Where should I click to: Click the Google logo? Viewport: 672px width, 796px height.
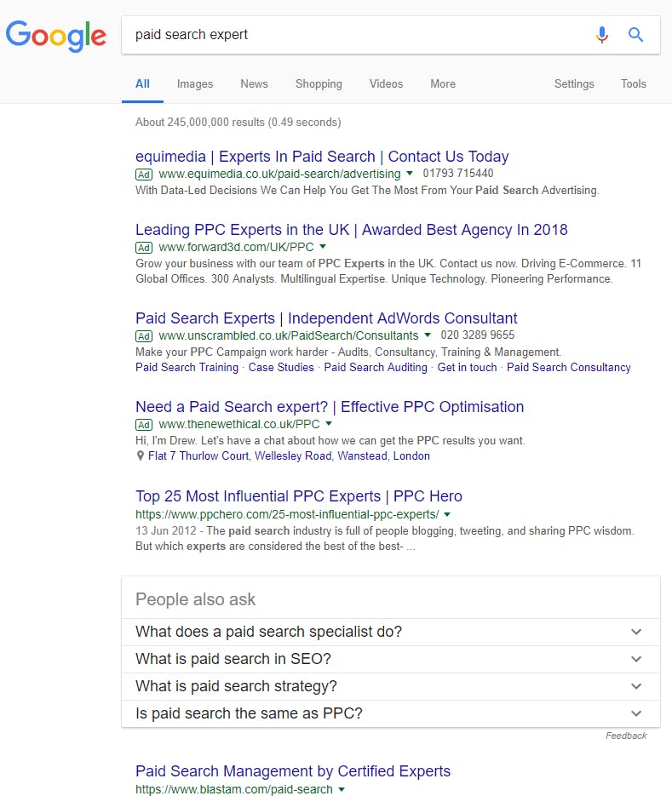click(x=56, y=35)
